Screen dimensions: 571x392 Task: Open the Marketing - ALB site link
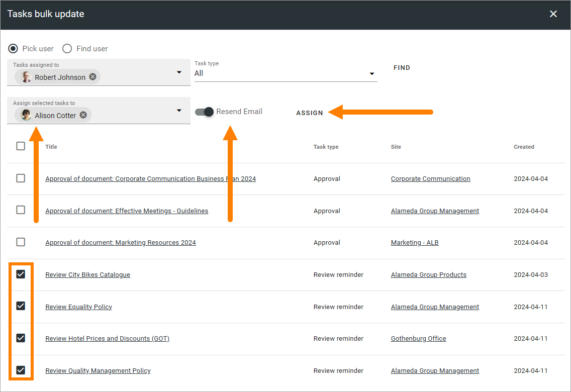coord(414,242)
